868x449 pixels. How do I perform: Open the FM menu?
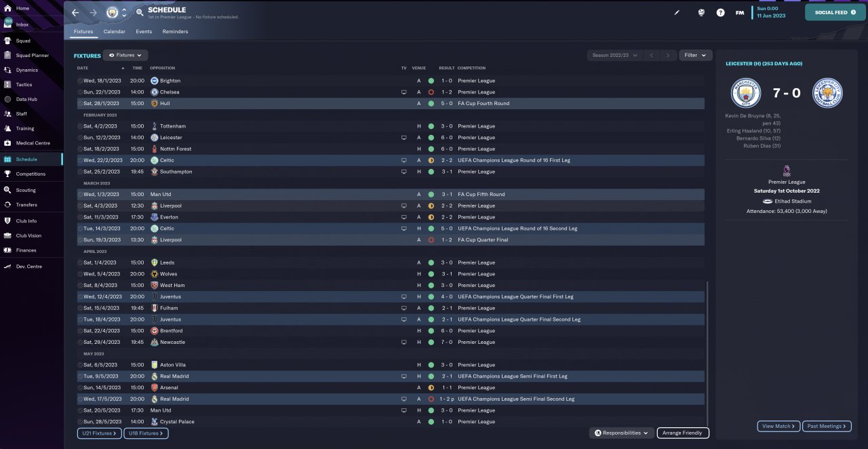(x=740, y=12)
